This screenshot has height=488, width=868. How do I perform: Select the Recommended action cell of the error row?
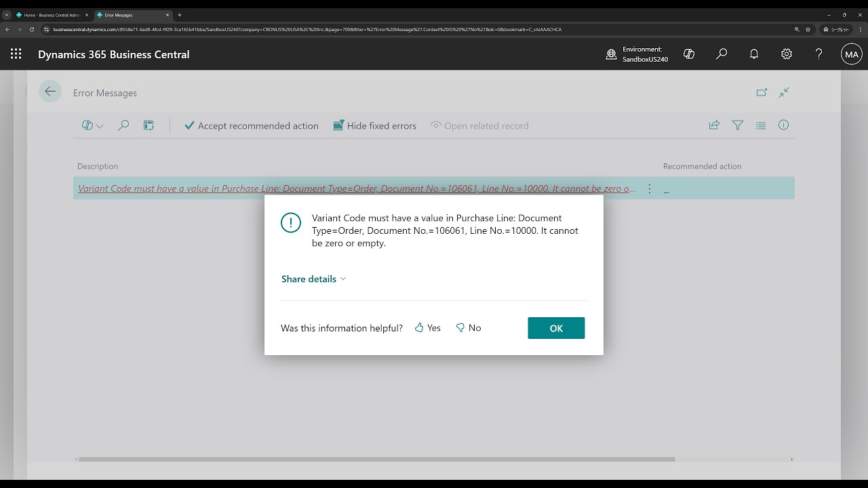[728, 188]
